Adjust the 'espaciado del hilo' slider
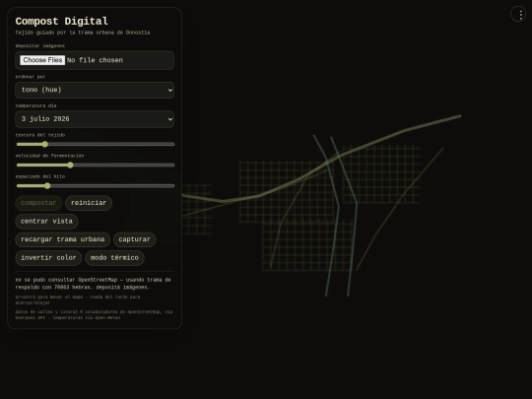The height and width of the screenshot is (399, 532). pos(96,186)
